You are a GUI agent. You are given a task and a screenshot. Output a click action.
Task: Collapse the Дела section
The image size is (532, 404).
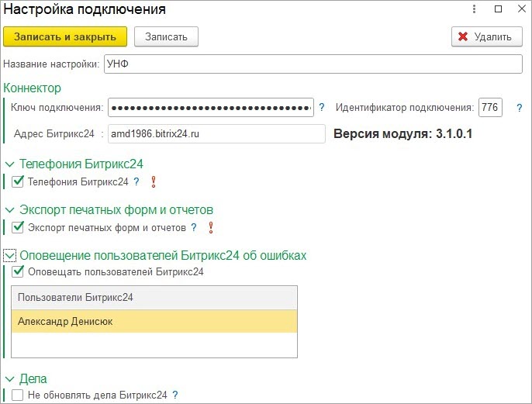point(9,379)
